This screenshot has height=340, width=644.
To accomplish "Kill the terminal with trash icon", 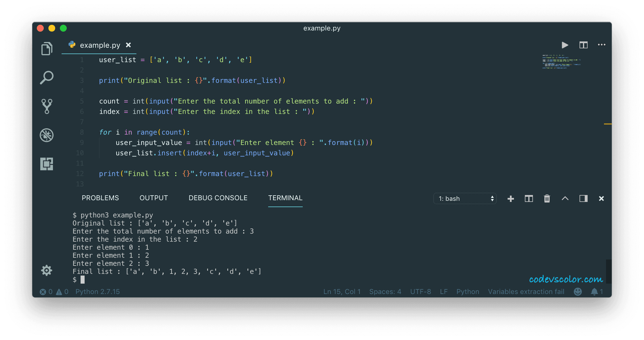I will coord(547,198).
